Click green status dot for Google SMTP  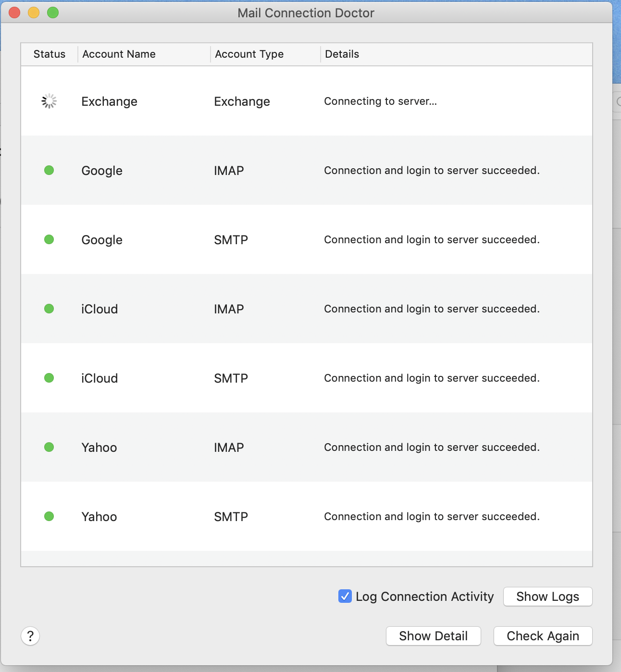tap(49, 239)
